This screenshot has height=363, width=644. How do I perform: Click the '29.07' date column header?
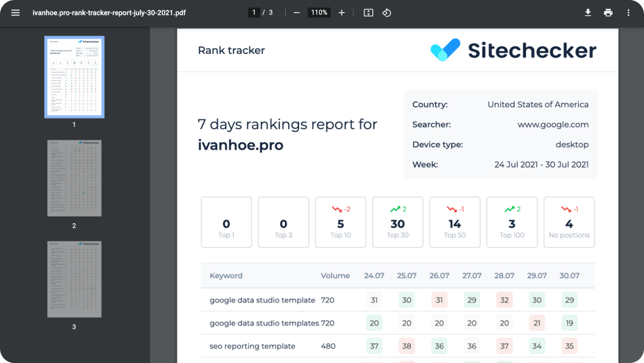tap(537, 275)
